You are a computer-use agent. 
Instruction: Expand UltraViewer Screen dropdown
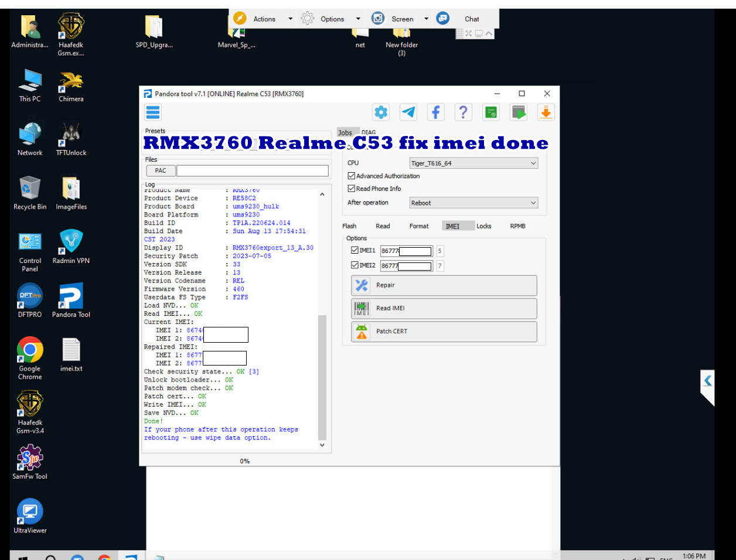(x=426, y=19)
